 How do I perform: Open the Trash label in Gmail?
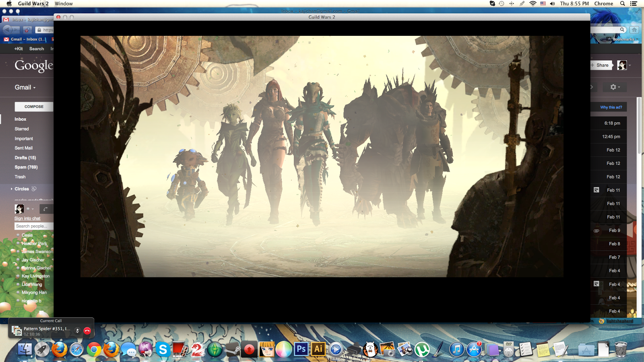20,177
